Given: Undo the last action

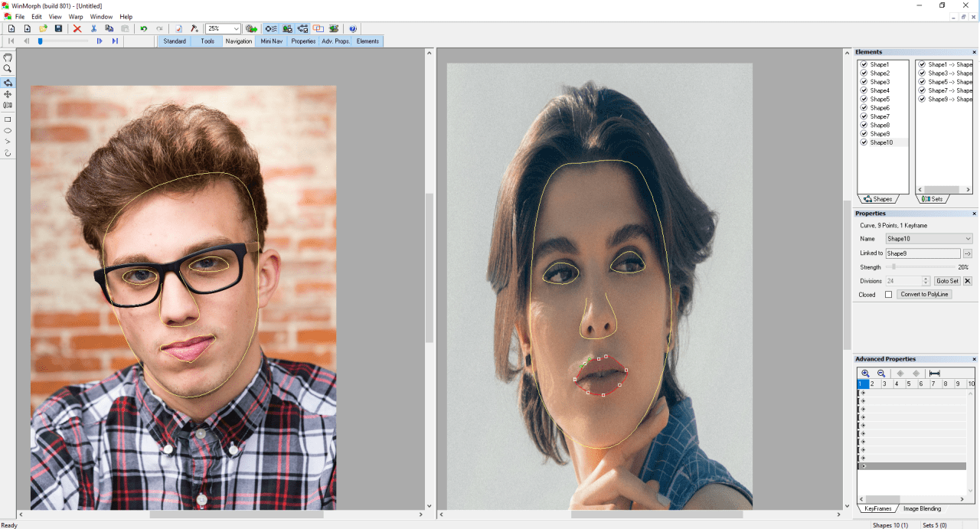Looking at the screenshot, I should (x=143, y=28).
